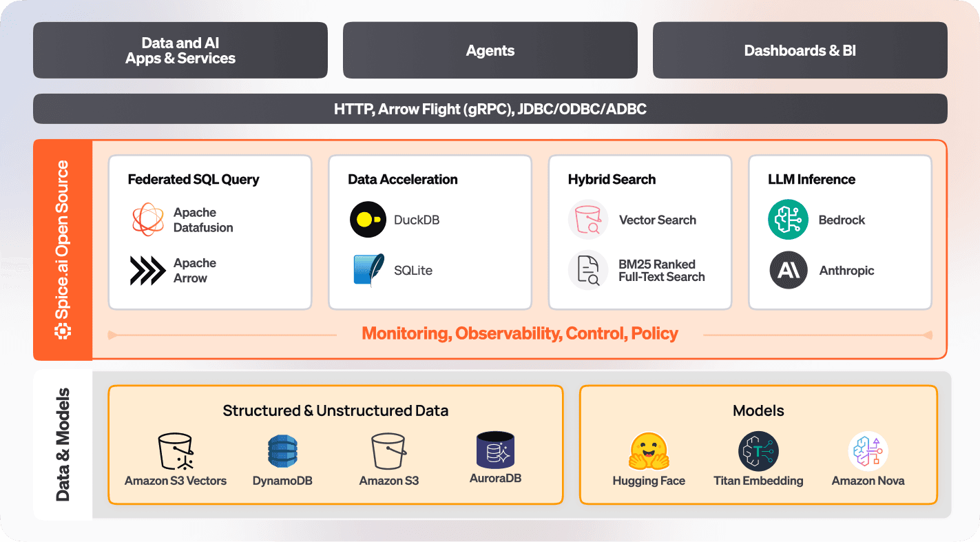Click the HTTP, Arrow Flight protocol bar
Viewport: 980px width, 542px height.
click(x=490, y=109)
